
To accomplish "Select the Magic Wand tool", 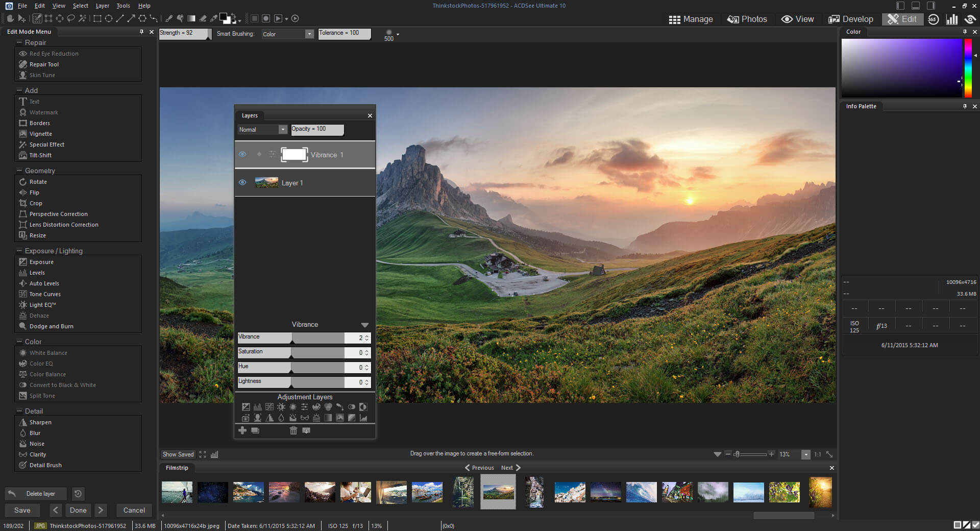I will click(x=82, y=18).
